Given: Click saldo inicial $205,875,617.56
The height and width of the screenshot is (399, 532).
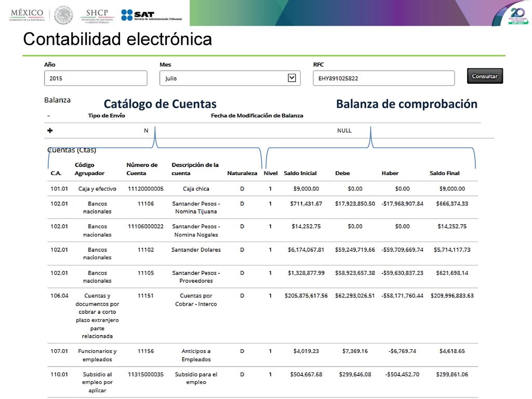Looking at the screenshot, I should point(306,296).
